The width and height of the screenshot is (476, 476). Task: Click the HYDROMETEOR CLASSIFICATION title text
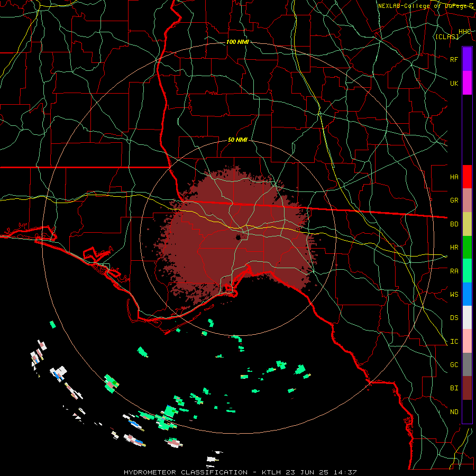[x=186, y=472]
